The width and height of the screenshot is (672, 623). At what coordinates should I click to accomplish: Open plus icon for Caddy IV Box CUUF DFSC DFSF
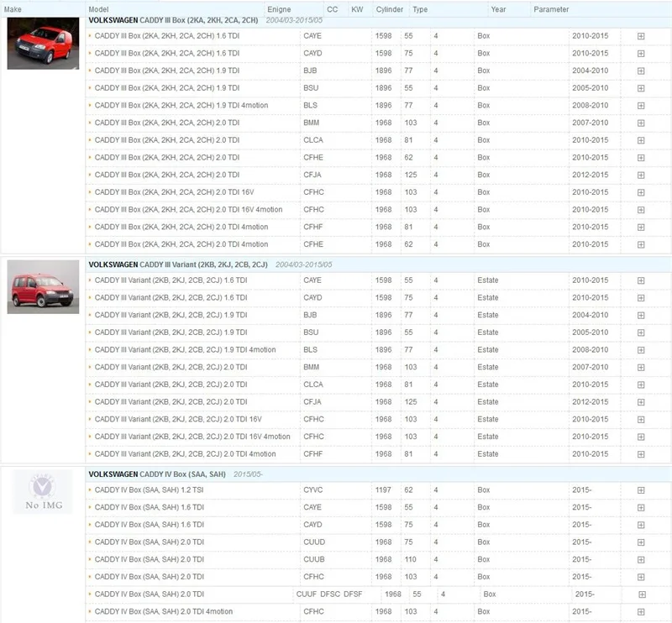pyautogui.click(x=642, y=594)
